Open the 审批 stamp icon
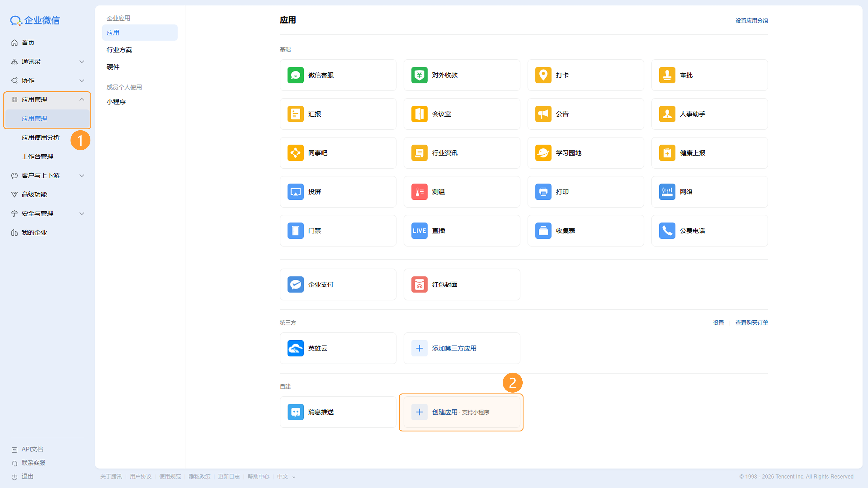Screen dimensions: 868x488 tap(667, 75)
